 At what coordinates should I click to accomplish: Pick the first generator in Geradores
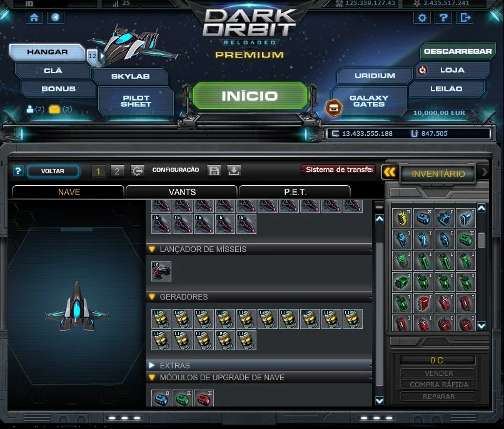[x=161, y=319]
